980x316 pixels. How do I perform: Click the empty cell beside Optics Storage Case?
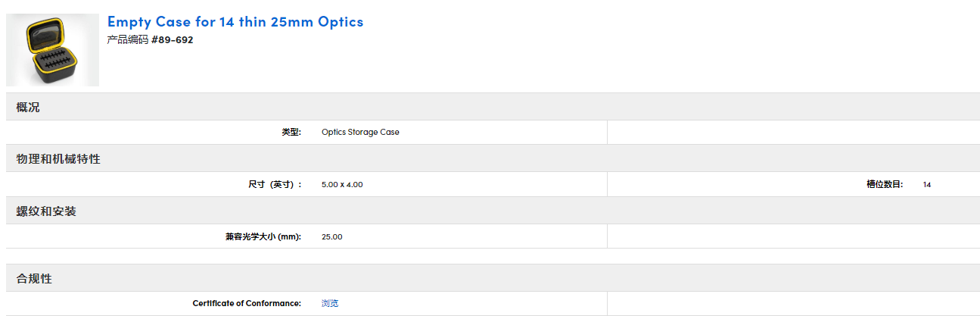(x=792, y=132)
